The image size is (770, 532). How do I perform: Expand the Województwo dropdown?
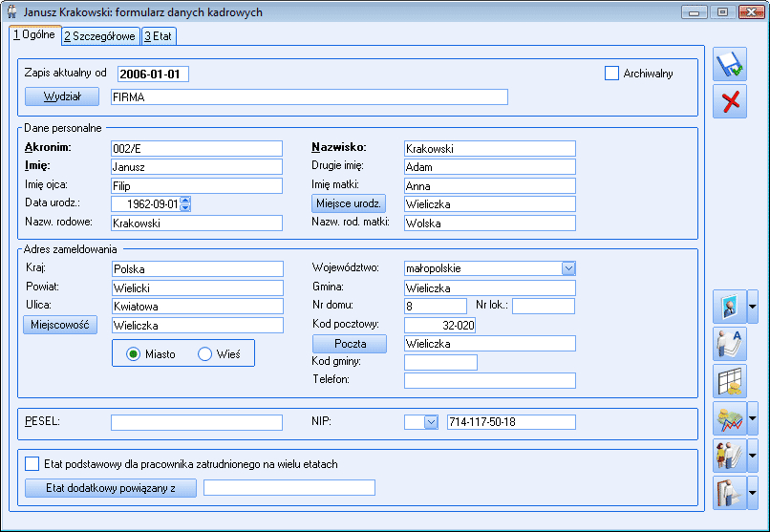tap(568, 268)
